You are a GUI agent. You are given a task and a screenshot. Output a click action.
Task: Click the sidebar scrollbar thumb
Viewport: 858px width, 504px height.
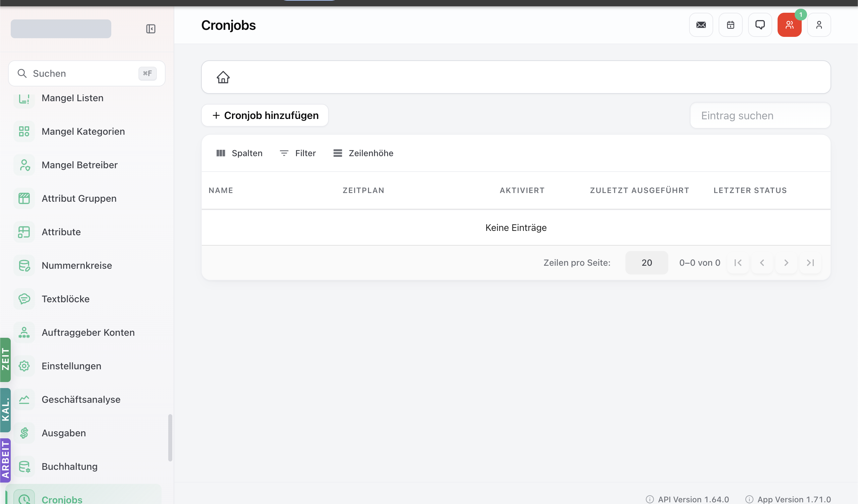[170, 438]
